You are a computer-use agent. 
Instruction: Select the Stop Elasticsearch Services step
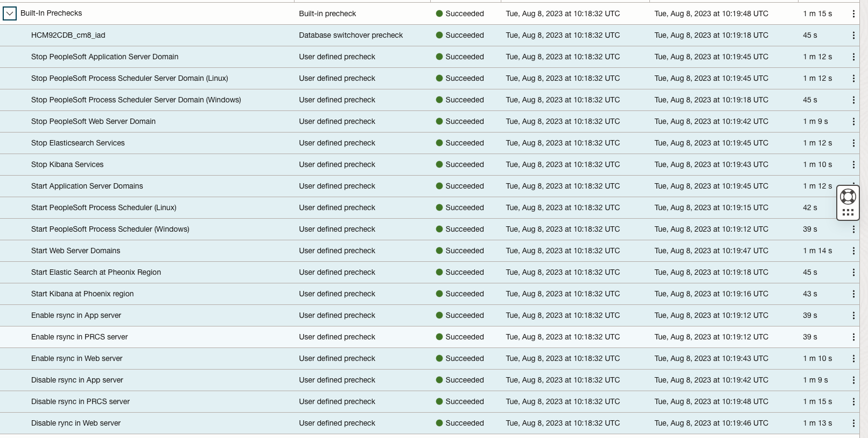[x=78, y=143]
